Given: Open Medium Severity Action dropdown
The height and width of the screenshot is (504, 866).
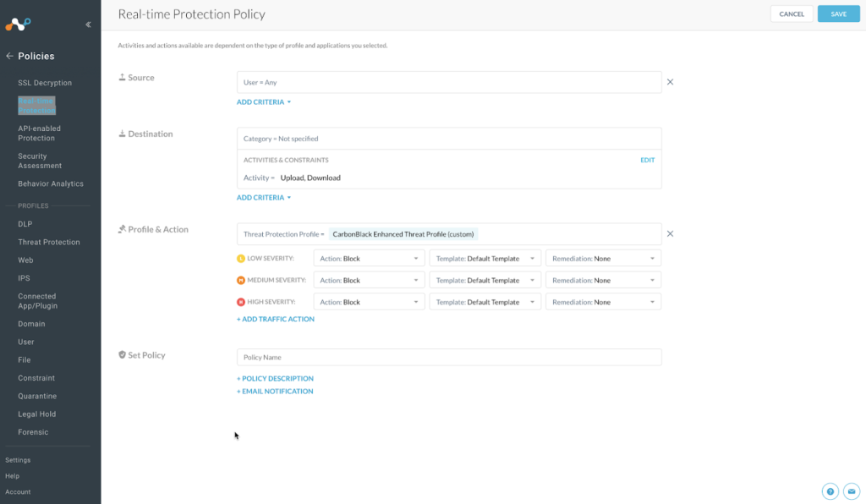Looking at the screenshot, I should point(369,280).
